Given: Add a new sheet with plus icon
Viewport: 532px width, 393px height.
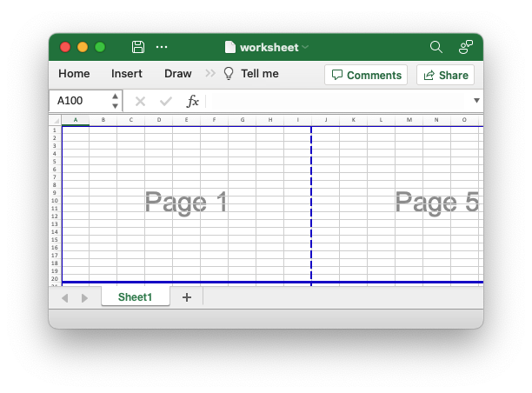Looking at the screenshot, I should pyautogui.click(x=186, y=297).
